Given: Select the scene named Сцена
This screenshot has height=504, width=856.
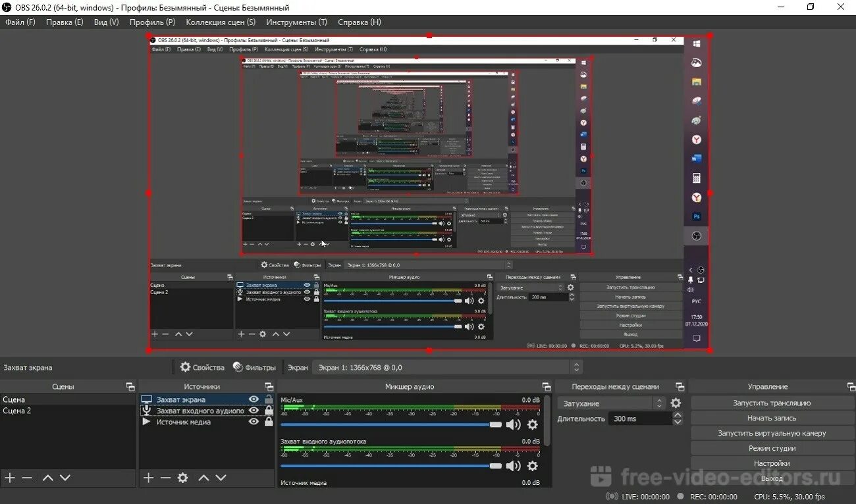Looking at the screenshot, I should coord(68,399).
